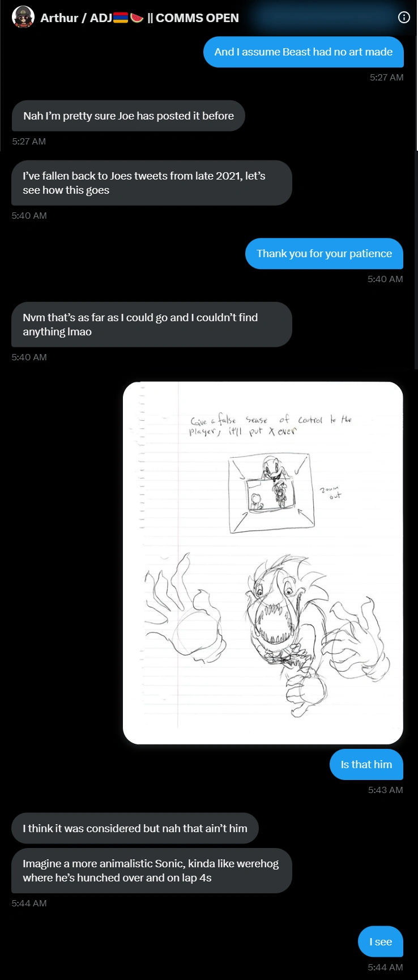Click the message about Joe's tweets from late 2021

click(151, 183)
